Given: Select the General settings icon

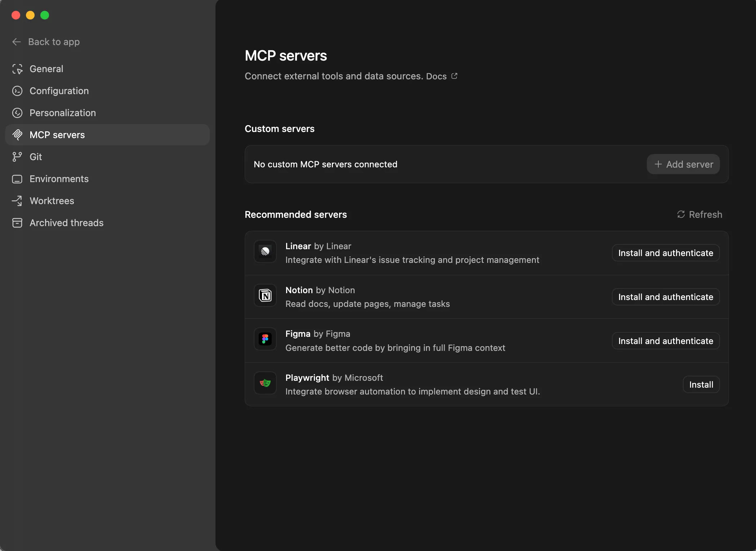Looking at the screenshot, I should [x=17, y=69].
